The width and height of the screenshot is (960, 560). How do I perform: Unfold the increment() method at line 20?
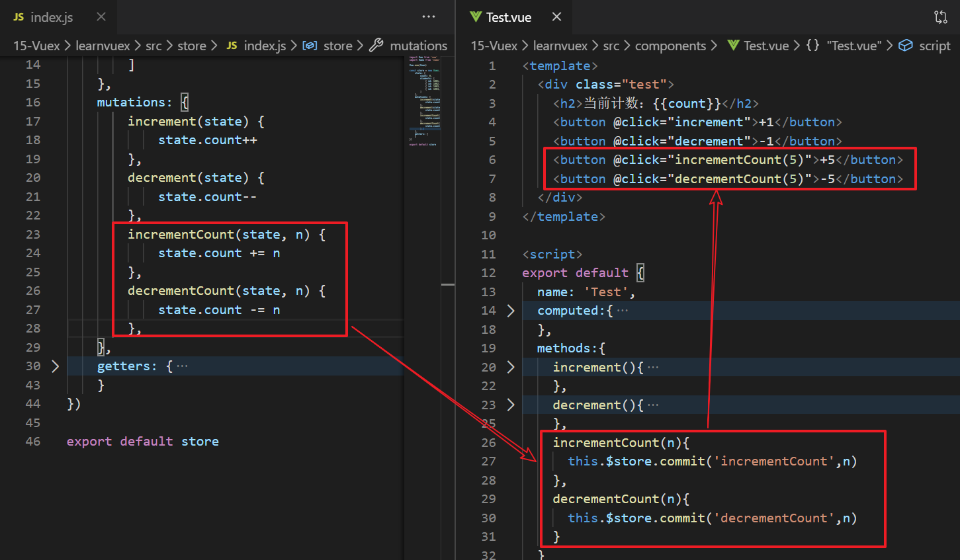[x=511, y=368]
